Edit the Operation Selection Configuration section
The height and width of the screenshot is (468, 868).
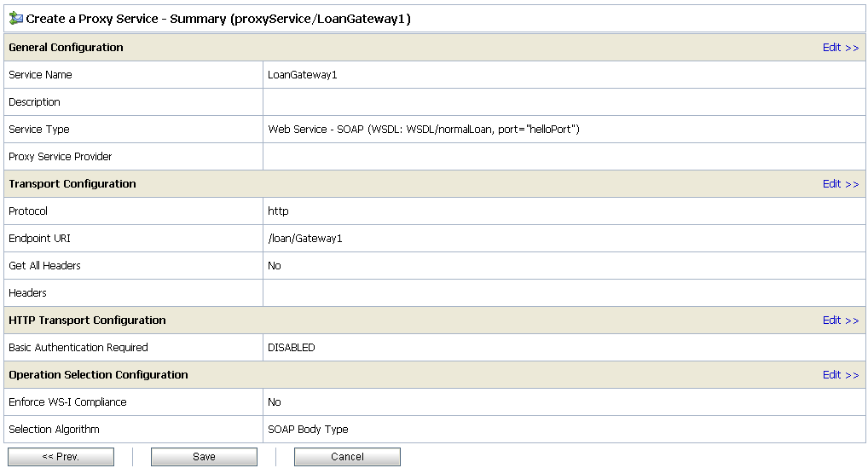[x=841, y=375]
